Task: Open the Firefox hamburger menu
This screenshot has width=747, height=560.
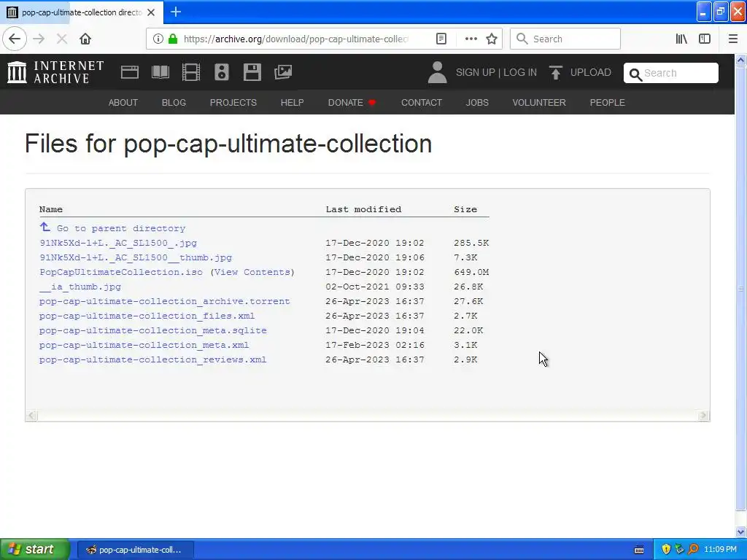Action: [x=732, y=39]
